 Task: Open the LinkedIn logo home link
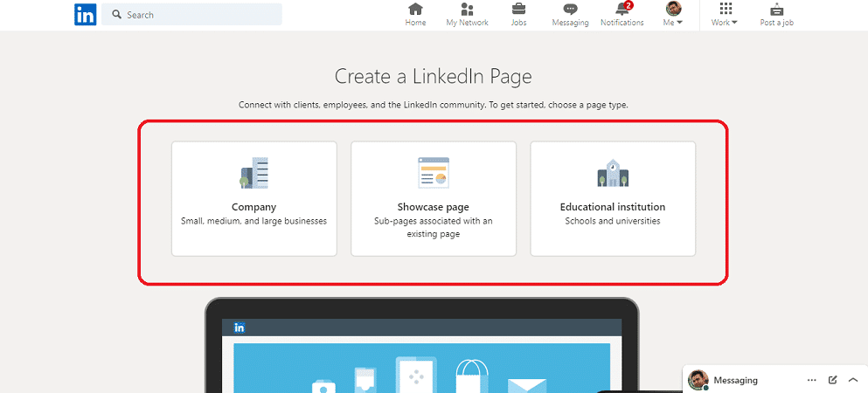[x=86, y=14]
